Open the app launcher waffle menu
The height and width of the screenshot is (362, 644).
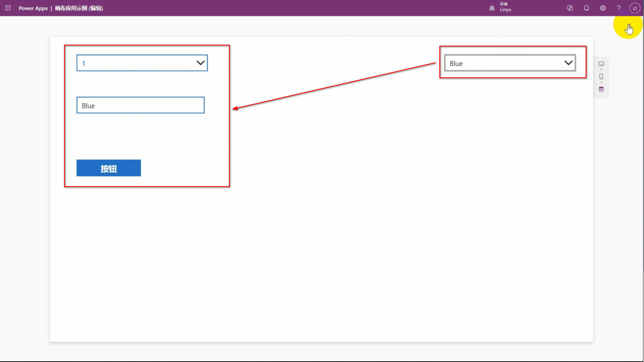[x=8, y=8]
